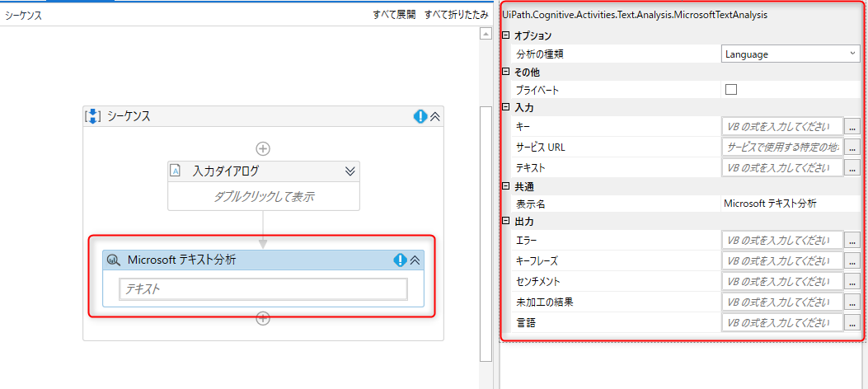Viewport: 868px width, 389px height.
Task: Collapse the 出力 property group
Action: click(505, 222)
